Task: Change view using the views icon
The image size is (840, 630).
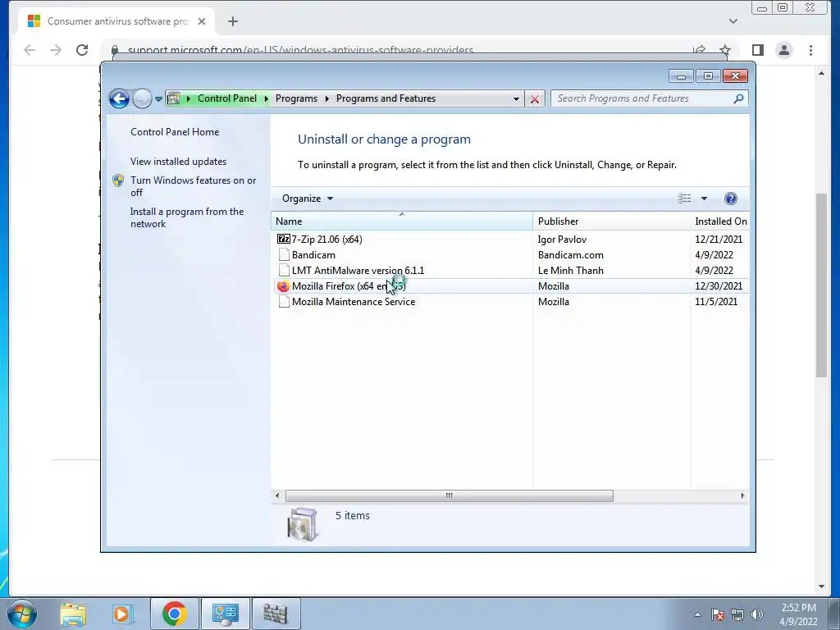Action: [x=685, y=199]
